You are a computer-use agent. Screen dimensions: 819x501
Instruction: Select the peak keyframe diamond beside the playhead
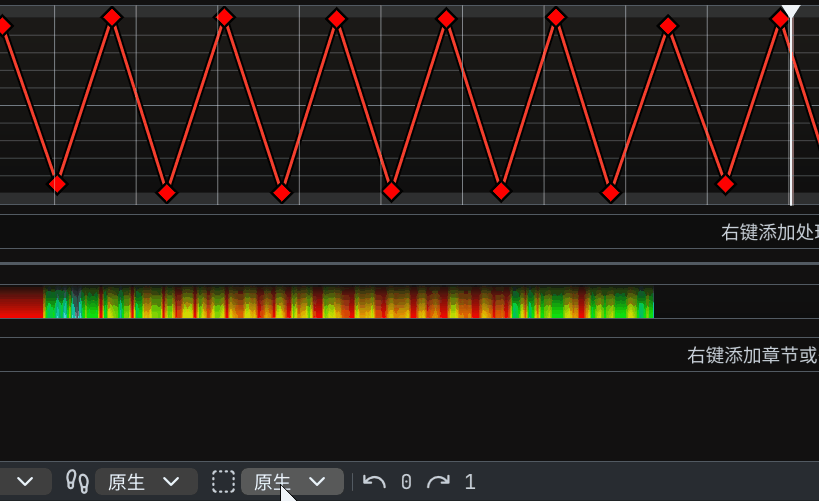[x=780, y=19]
